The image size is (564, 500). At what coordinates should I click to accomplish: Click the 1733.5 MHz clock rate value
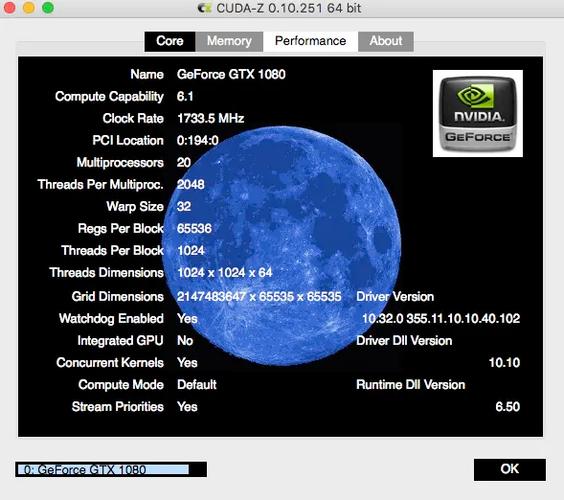[x=210, y=118]
